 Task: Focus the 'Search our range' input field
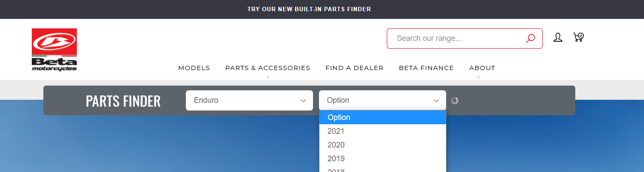(457, 38)
